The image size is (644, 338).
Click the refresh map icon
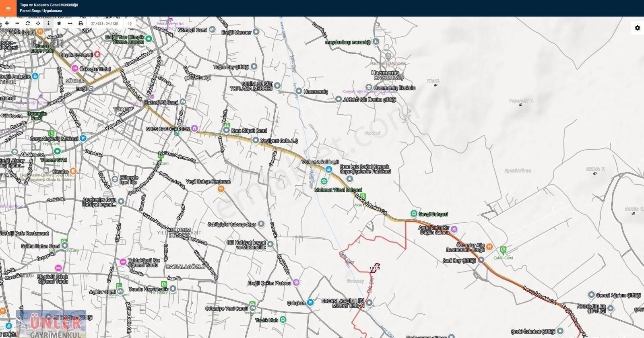(28, 23)
